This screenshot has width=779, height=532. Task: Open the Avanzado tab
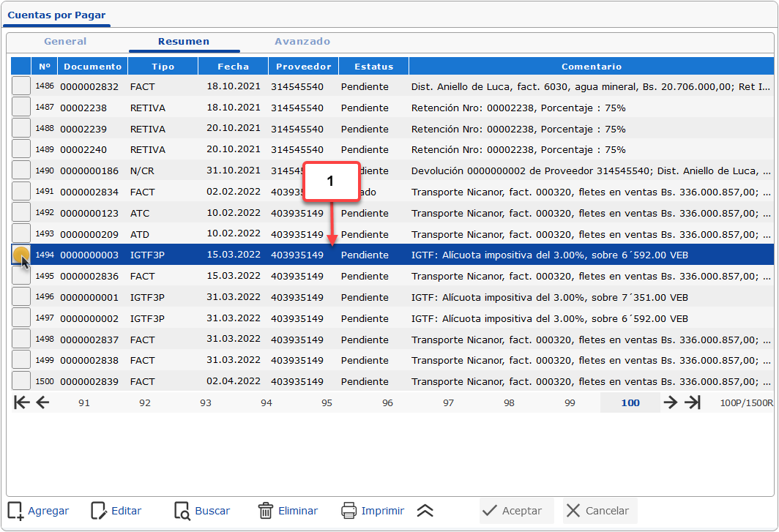coord(302,42)
